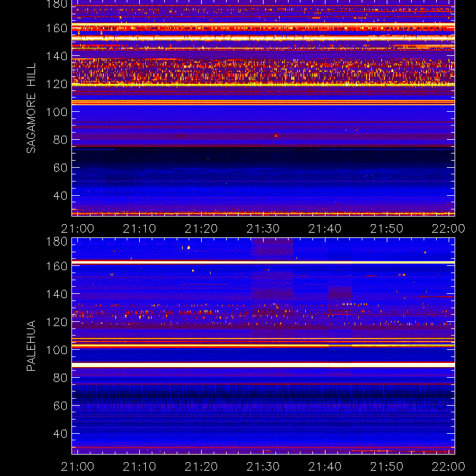Image resolution: width=476 pixels, height=476 pixels.
Task: Select the 180 tick label on Palehua plot
Action: coord(57,242)
